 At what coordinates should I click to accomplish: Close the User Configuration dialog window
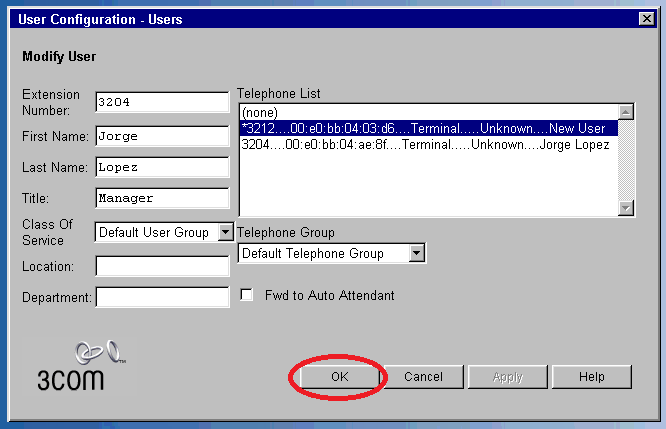coord(646,18)
